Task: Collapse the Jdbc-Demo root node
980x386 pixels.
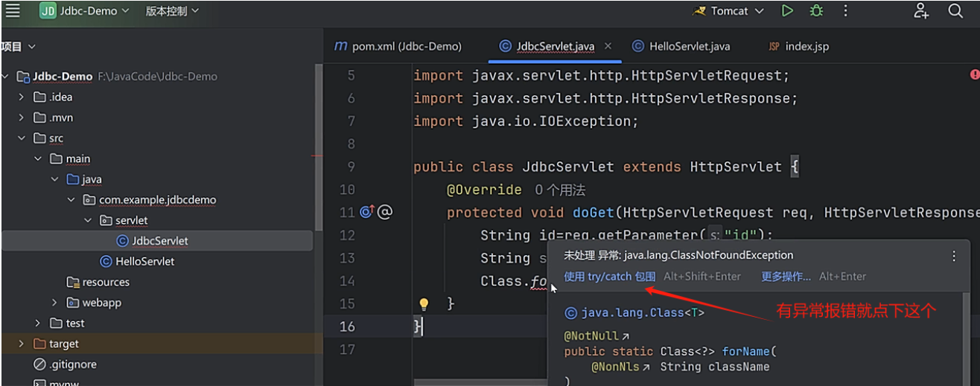Action: click(6, 77)
